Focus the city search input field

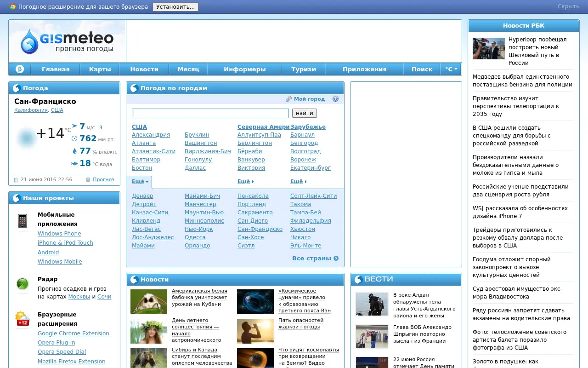[x=210, y=113]
